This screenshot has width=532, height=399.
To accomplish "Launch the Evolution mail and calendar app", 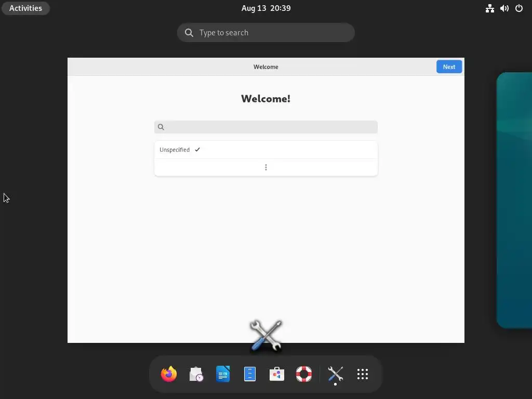I will [x=196, y=374].
